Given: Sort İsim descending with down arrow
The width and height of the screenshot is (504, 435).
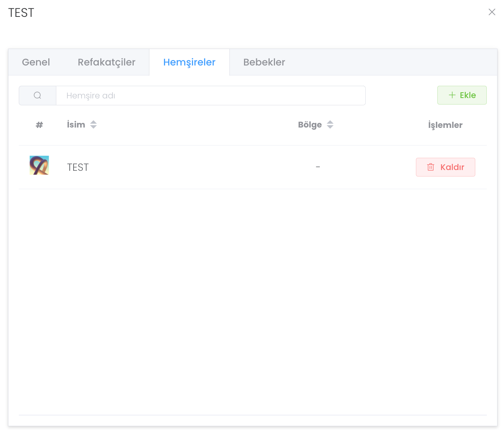Looking at the screenshot, I should (93, 127).
